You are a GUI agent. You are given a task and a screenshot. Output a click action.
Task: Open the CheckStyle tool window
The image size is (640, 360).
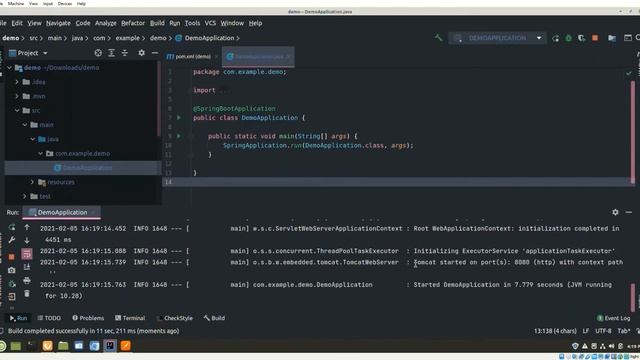[x=175, y=318]
